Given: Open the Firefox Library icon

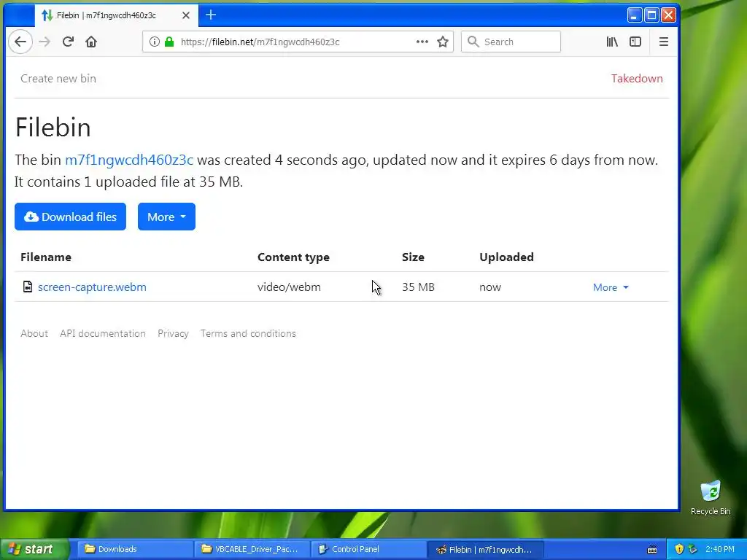Looking at the screenshot, I should pos(612,42).
